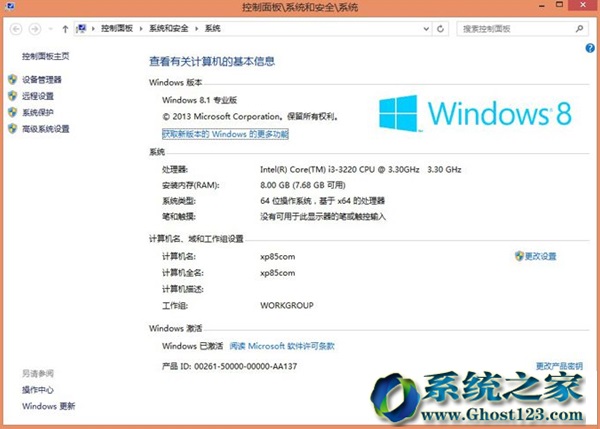The height and width of the screenshot is (429, 600).
Task: Click product ID 00261-50000-00000-AA137
Action: (x=245, y=366)
